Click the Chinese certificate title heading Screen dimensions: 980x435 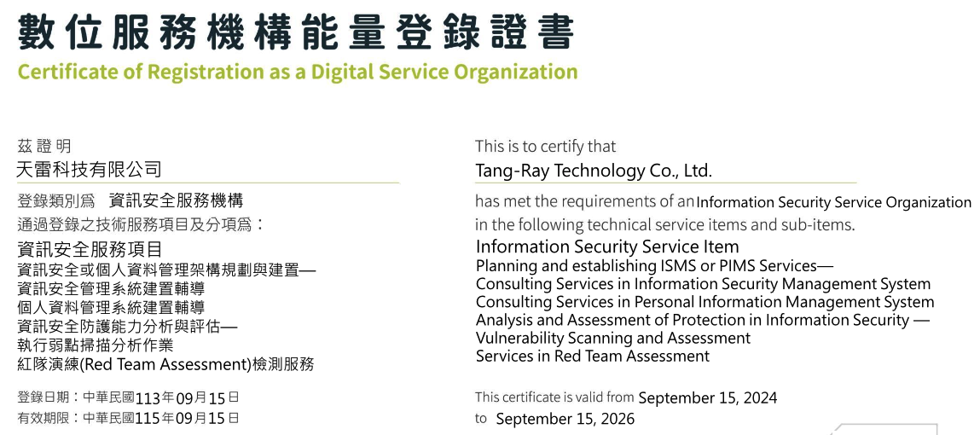coord(296,32)
